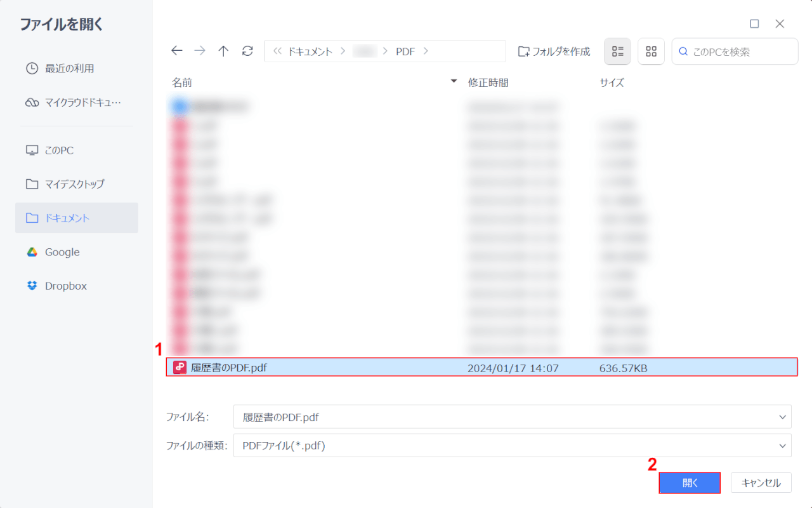812x508 pixels.
Task: Switch to list view layout
Action: (x=618, y=51)
